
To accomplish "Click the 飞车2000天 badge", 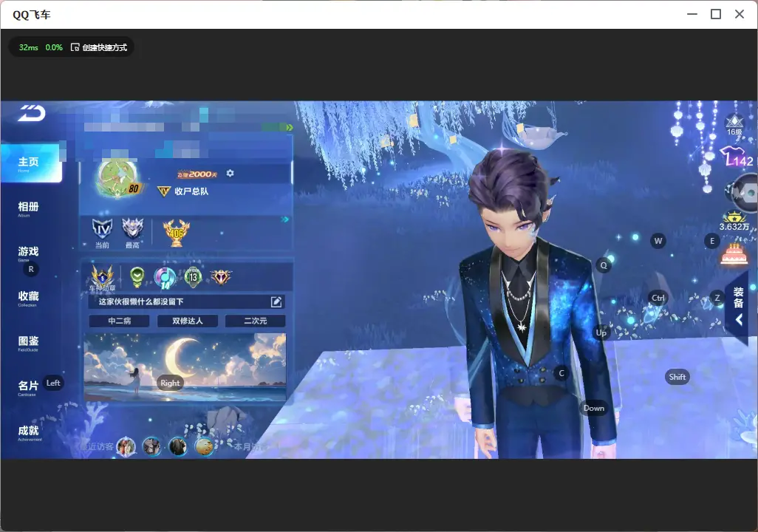I will (197, 174).
